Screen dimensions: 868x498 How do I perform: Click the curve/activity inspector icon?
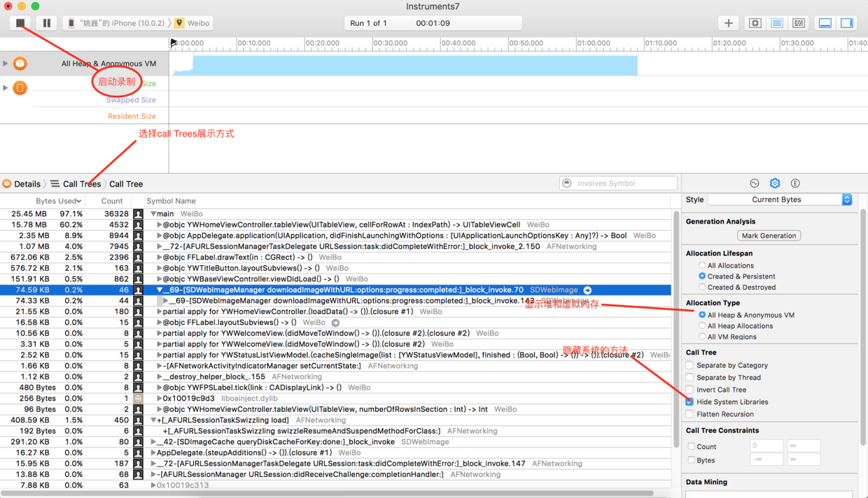(754, 183)
